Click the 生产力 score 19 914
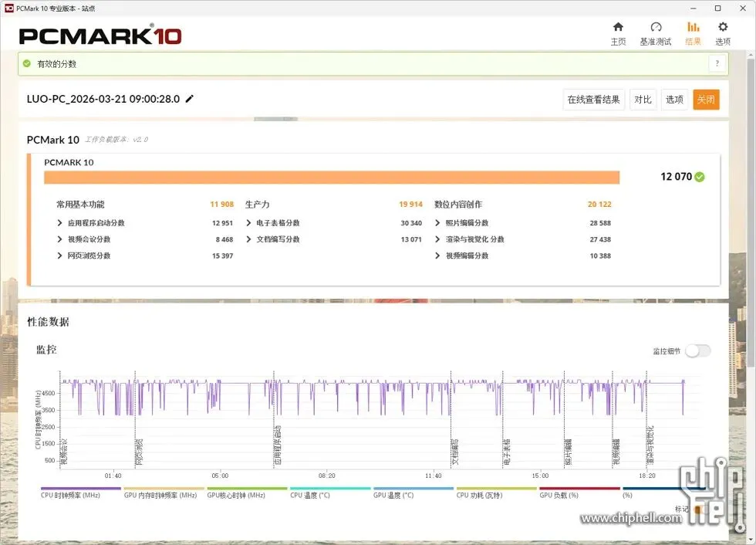Image resolution: width=756 pixels, height=545 pixels. [x=410, y=205]
